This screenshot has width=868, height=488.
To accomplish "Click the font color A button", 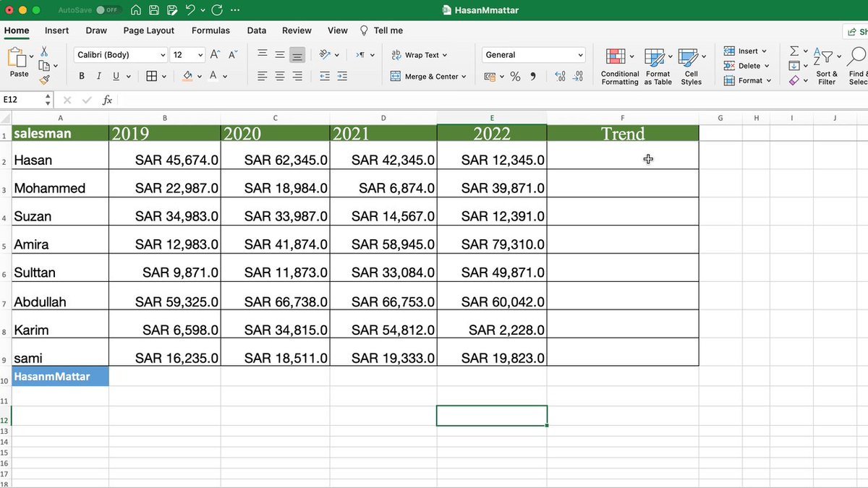I will (x=213, y=76).
